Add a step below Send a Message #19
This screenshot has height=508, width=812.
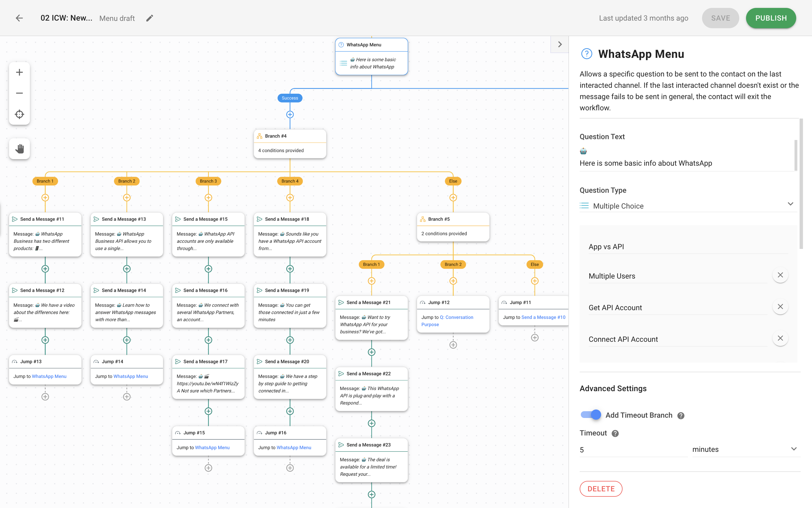coord(290,340)
